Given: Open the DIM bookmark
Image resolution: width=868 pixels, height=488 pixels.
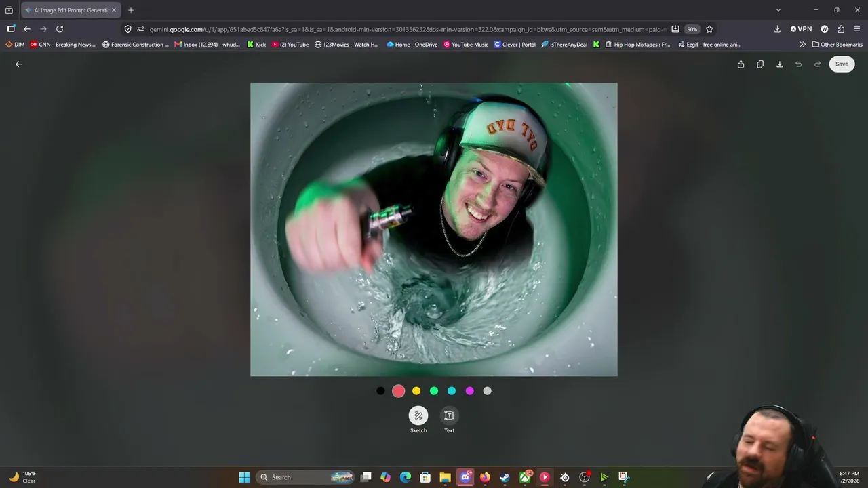Looking at the screenshot, I should [x=15, y=45].
